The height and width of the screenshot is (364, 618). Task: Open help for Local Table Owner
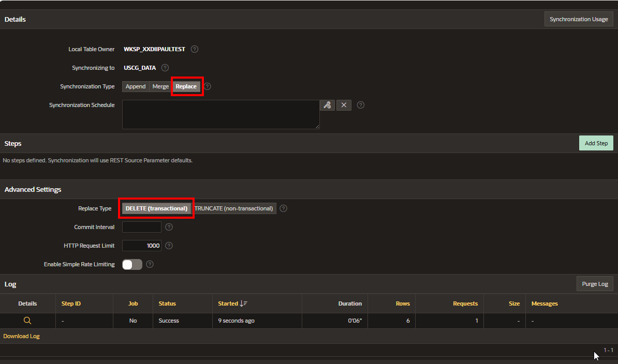(194, 49)
